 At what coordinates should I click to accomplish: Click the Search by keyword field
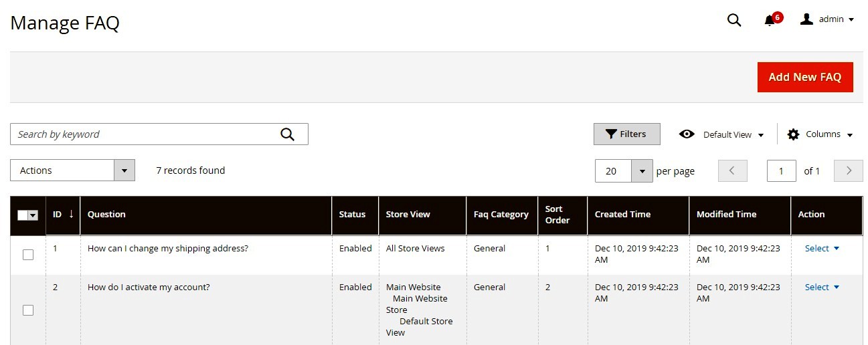click(144, 134)
